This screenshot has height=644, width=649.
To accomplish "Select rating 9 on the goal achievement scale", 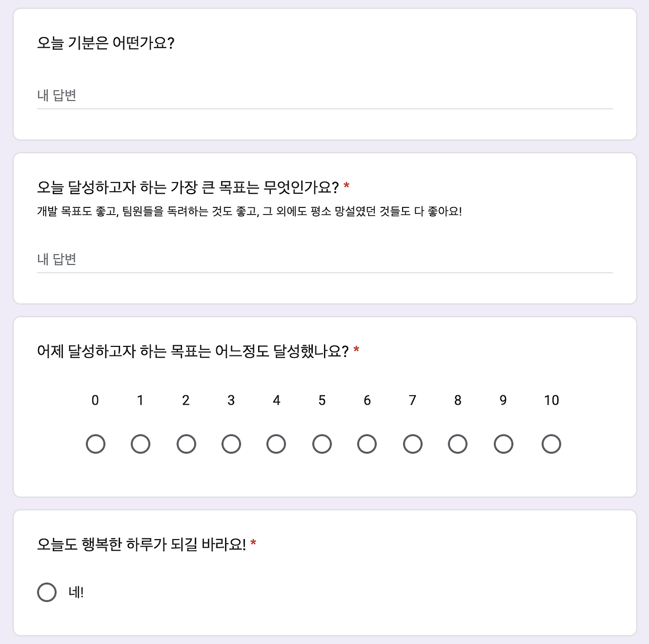I will [502, 443].
